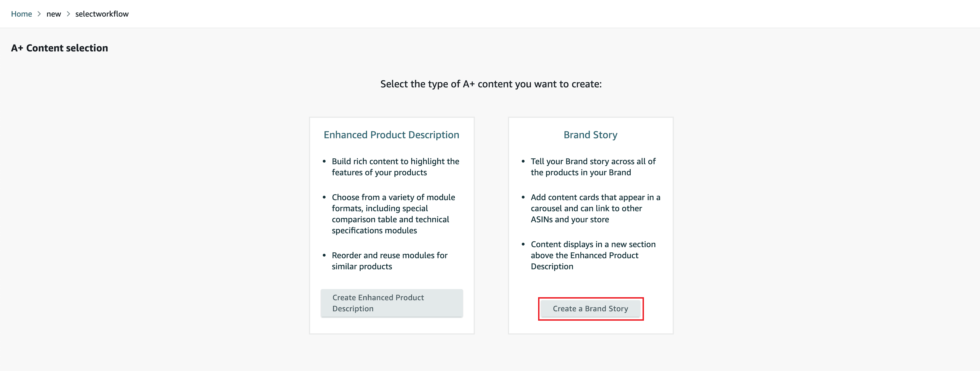Click the chevron before selectworkflow breadcrumb
The width and height of the screenshot is (980, 371).
pyautogui.click(x=69, y=14)
